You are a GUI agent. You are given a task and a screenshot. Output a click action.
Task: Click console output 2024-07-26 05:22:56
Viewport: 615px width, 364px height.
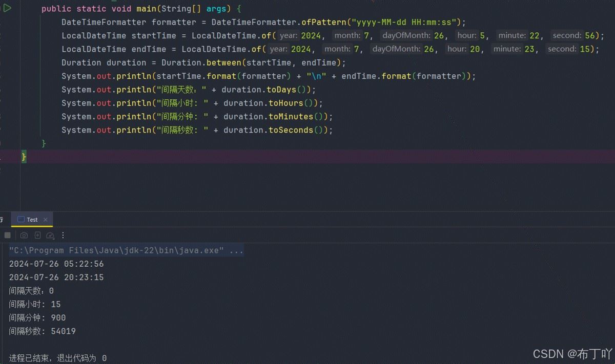point(56,264)
